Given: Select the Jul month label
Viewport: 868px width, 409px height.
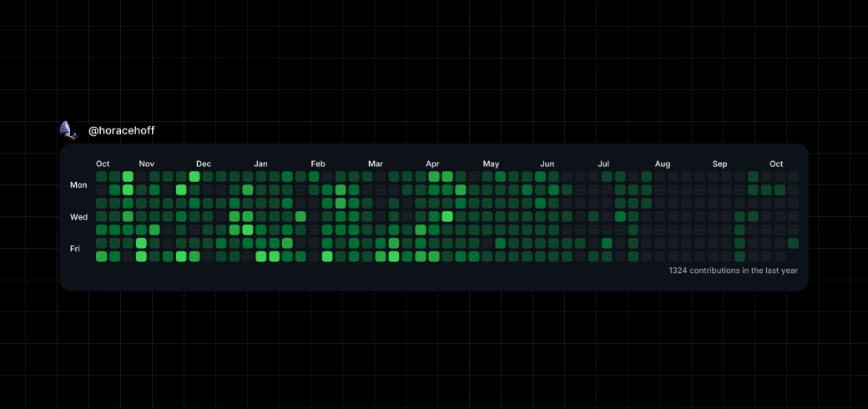Looking at the screenshot, I should tap(603, 164).
